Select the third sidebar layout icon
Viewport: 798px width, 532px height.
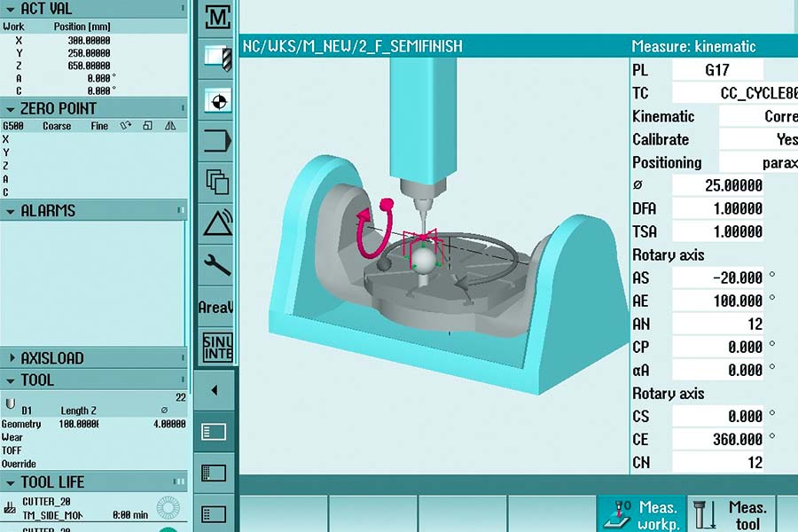214,513
